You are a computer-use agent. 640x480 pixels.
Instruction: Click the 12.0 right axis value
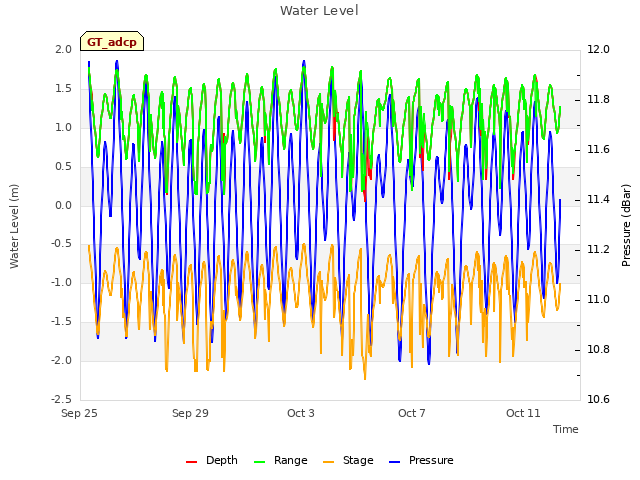click(x=598, y=49)
